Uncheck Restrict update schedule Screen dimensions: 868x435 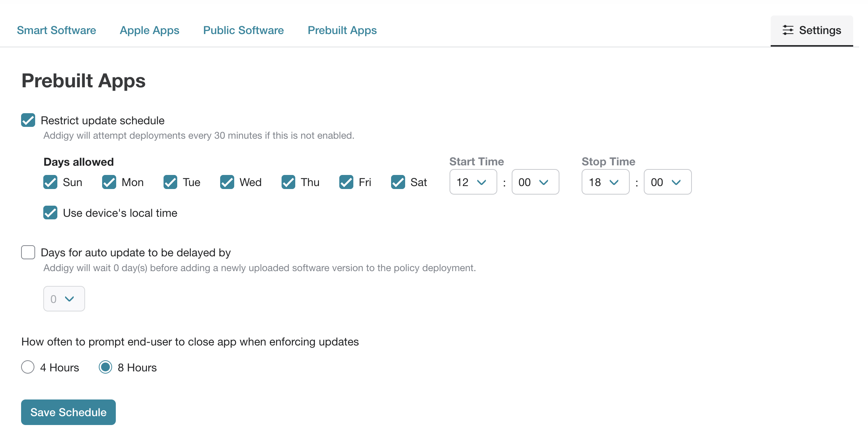pos(28,120)
